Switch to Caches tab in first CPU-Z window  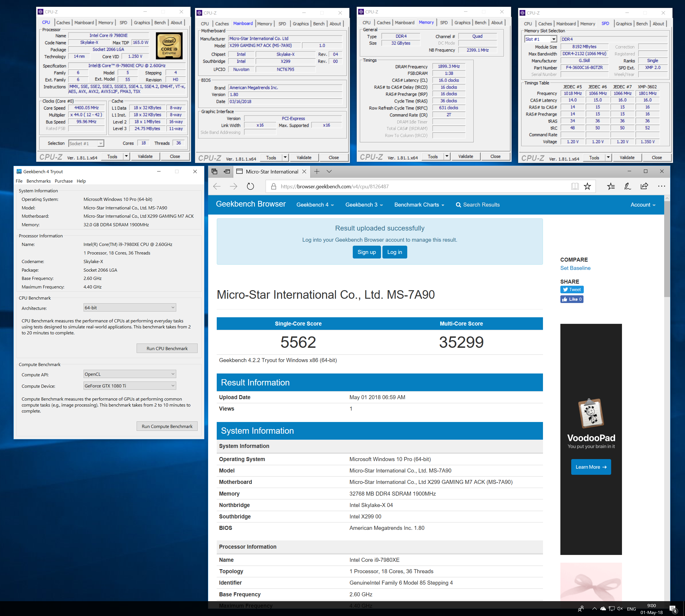63,23
